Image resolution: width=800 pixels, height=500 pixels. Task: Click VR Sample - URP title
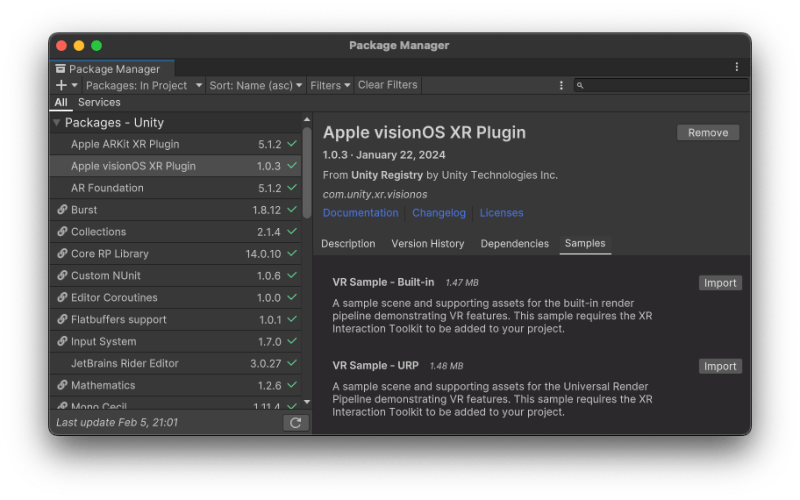[x=376, y=365]
